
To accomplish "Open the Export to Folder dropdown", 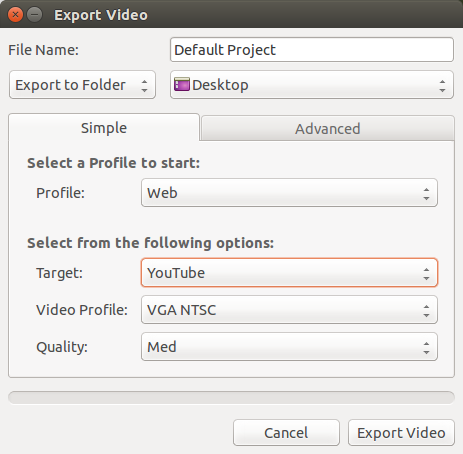I will tap(82, 85).
